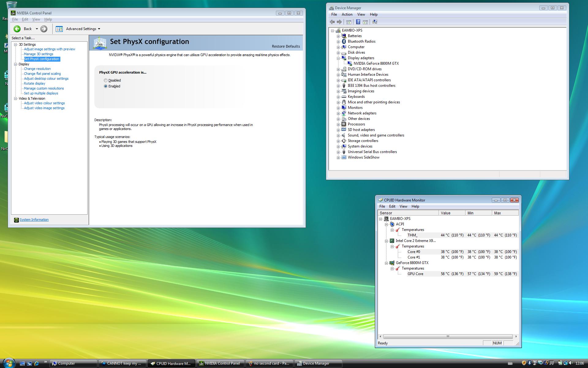
Task: Switch to 'no second card' taskbar button
Action: (x=270, y=363)
